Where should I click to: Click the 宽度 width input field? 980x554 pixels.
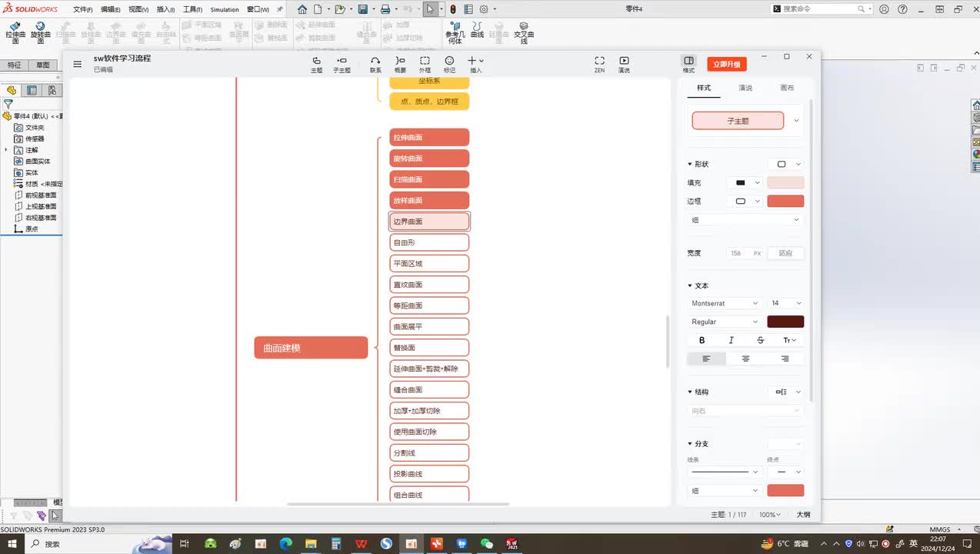point(744,253)
